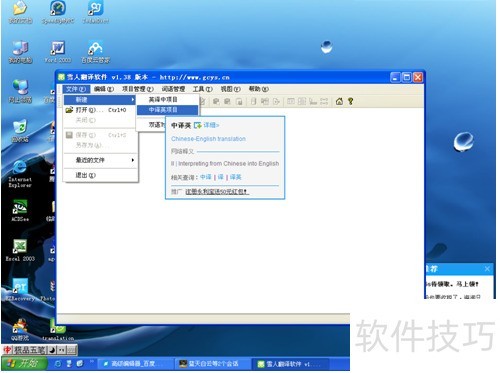Click the first quick launch icon
This screenshot has height=373, width=500.
58,364
